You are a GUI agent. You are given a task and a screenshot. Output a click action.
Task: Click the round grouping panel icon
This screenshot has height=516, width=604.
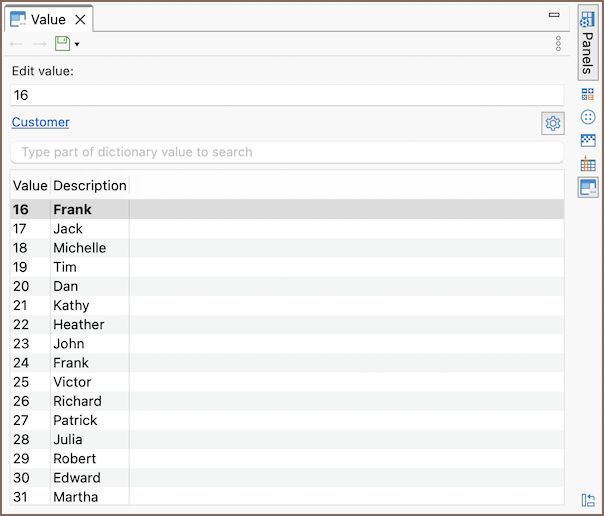click(x=588, y=117)
